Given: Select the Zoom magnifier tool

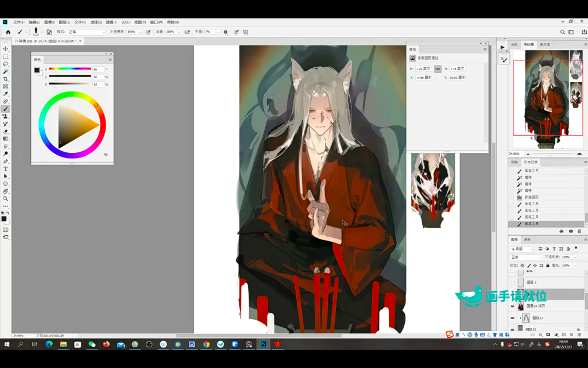Looking at the screenshot, I should (x=6, y=198).
